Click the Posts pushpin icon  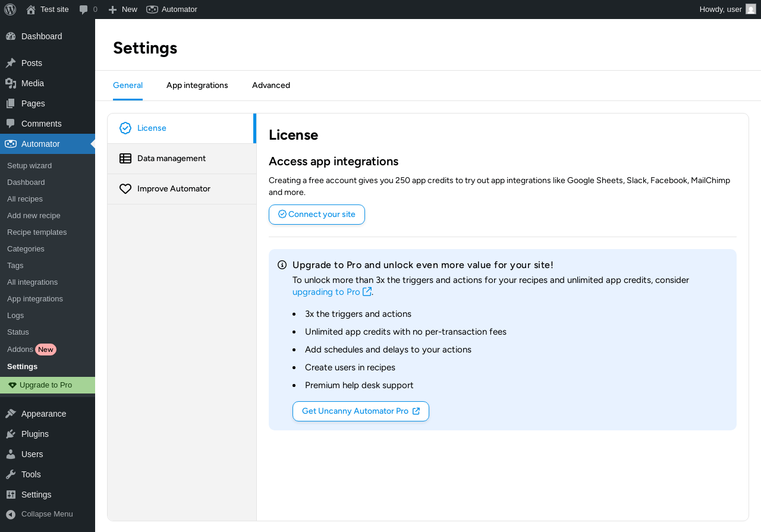11,63
